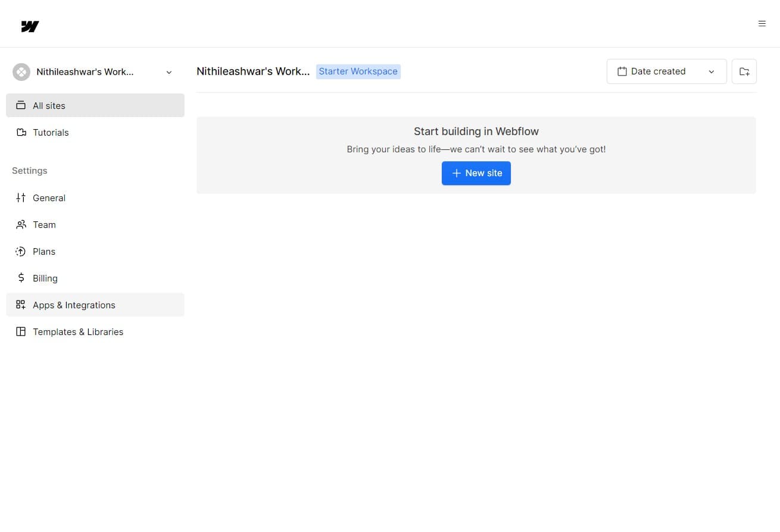Select the All sites sites icon
Image resolution: width=780 pixels, height=532 pixels.
point(20,105)
